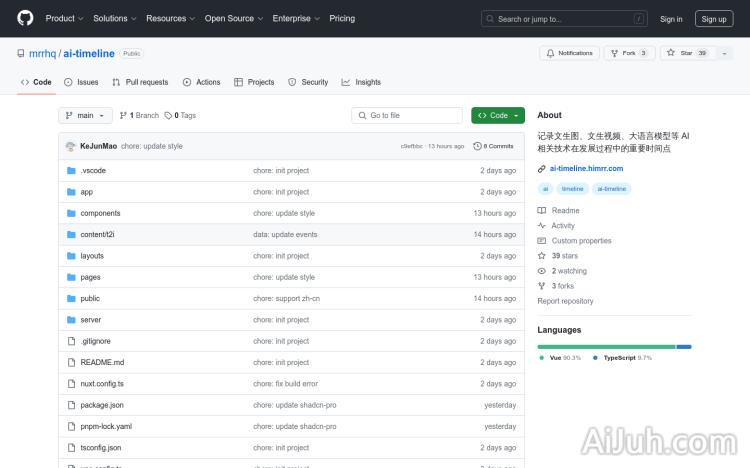The width and height of the screenshot is (750, 468).
Task: Expand the Product menu in header
Action: 64,18
